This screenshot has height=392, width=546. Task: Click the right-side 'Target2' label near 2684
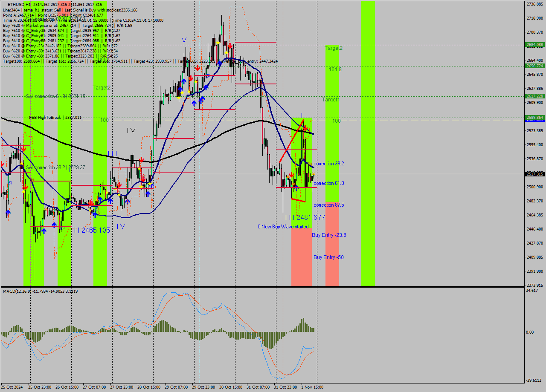[334, 48]
